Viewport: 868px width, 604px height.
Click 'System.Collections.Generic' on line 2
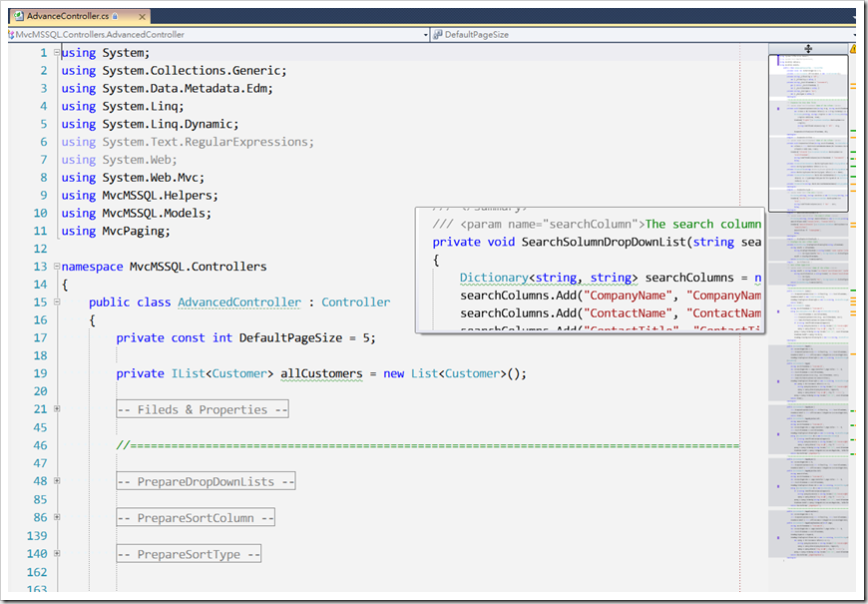193,70
